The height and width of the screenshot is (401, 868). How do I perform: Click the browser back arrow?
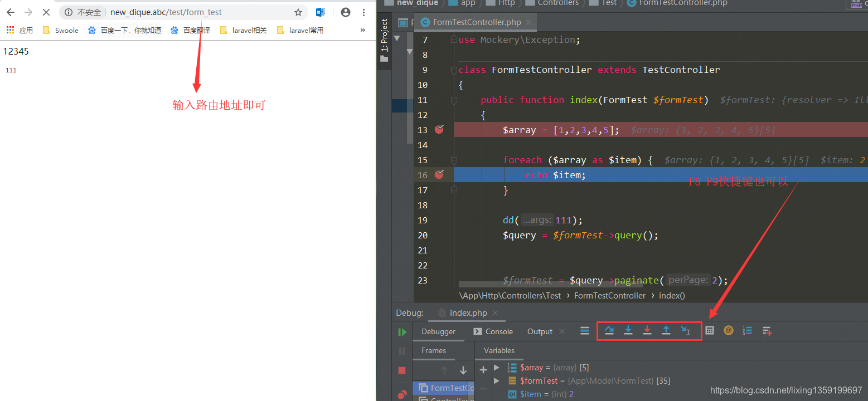pyautogui.click(x=10, y=12)
